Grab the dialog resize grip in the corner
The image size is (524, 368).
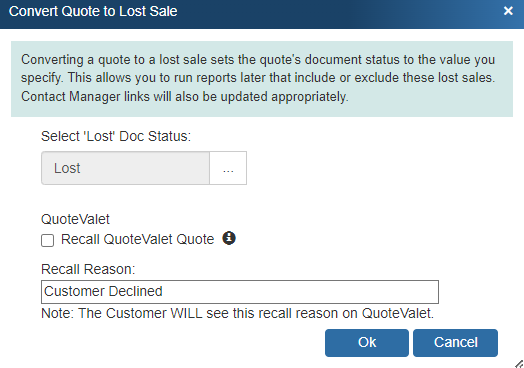point(519,364)
